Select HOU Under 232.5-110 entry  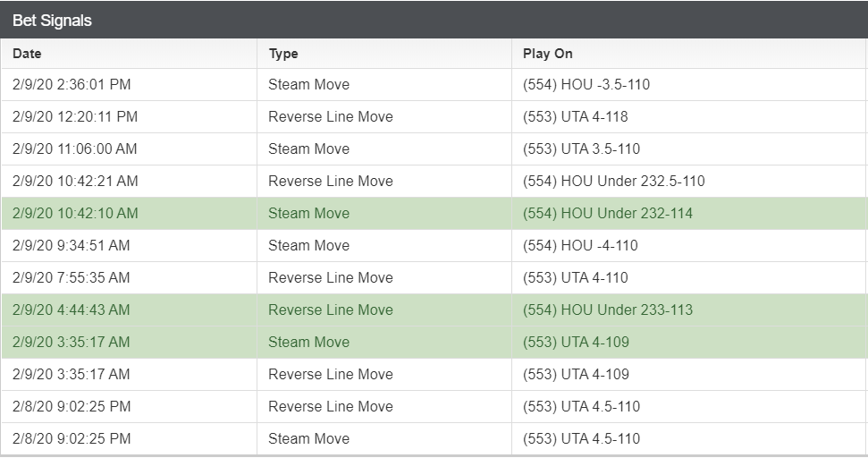(x=614, y=181)
